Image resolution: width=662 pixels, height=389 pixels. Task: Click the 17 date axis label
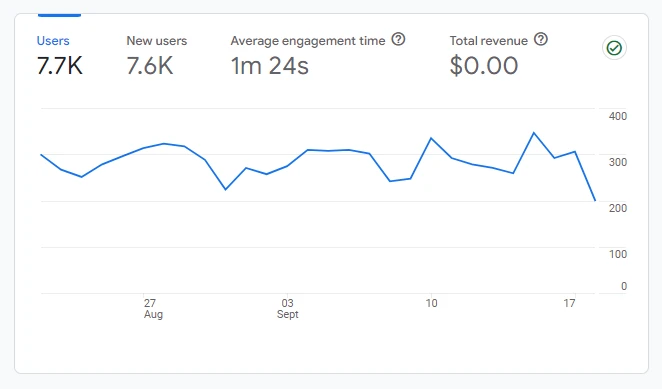[570, 303]
